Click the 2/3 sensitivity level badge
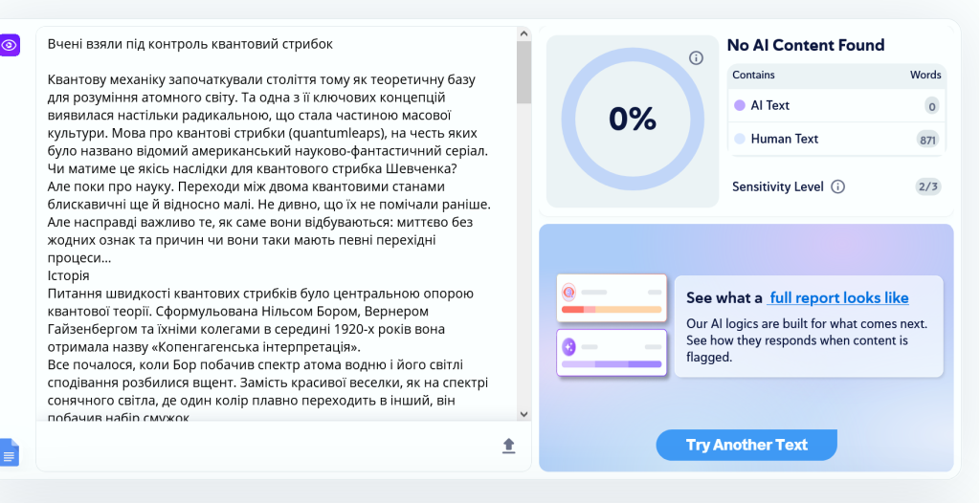This screenshot has height=503, width=980. click(x=927, y=186)
